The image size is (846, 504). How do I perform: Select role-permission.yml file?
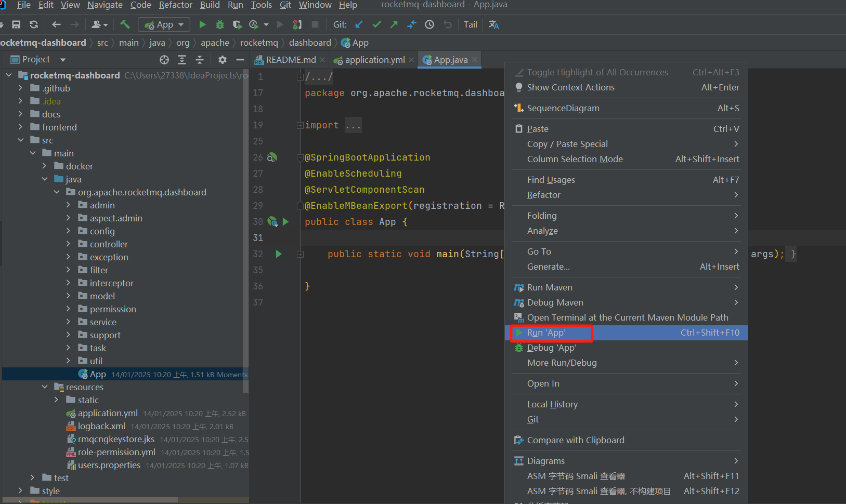(x=116, y=452)
